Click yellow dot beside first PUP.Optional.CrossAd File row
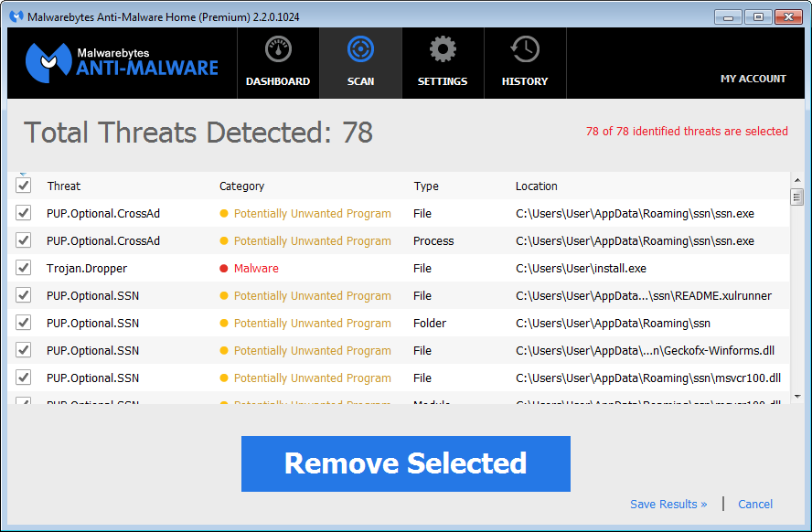Viewport: 812px width, 532px height. [224, 213]
